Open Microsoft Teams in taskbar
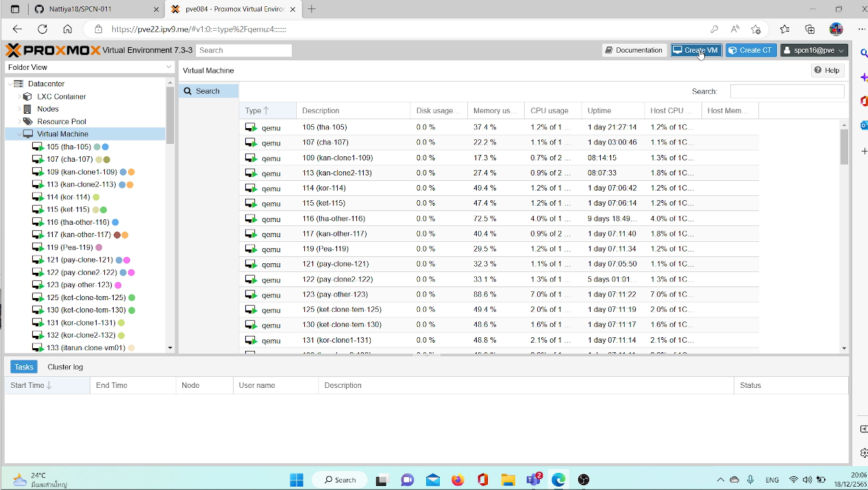Viewport: 868px width, 490px height. [x=533, y=480]
